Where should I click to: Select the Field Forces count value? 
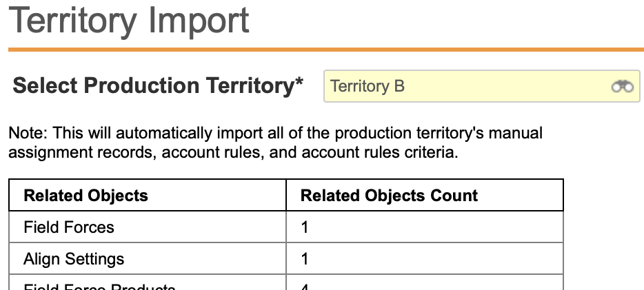304,227
